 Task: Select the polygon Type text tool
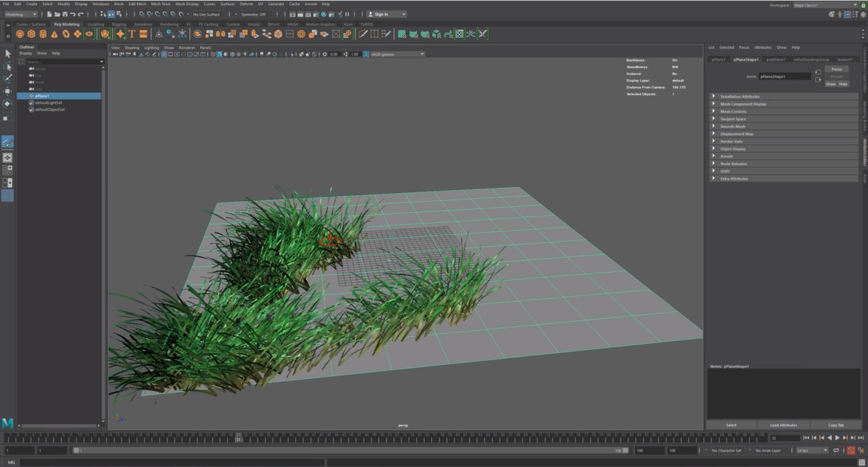pos(132,34)
